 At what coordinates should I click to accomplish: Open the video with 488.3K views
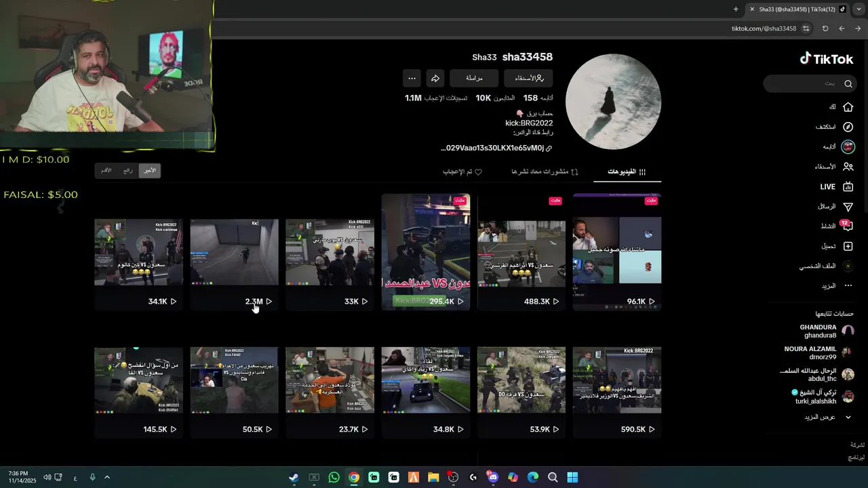(x=521, y=252)
